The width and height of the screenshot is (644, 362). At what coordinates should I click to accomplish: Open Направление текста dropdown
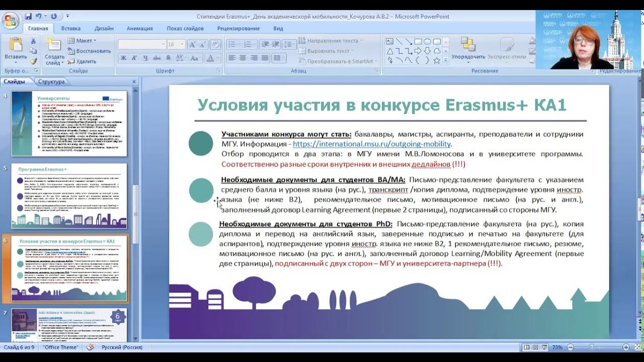point(330,41)
